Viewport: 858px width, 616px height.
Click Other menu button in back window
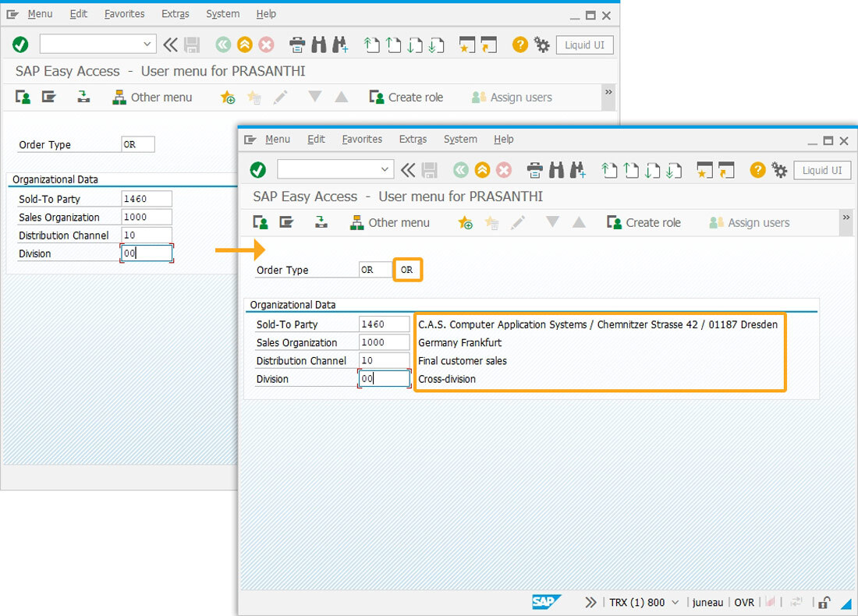tap(152, 97)
